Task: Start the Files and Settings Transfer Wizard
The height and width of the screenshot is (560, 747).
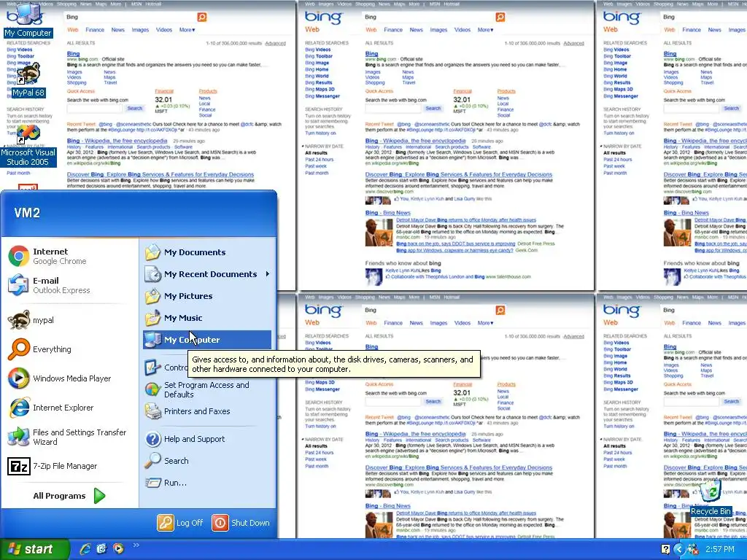Action: (x=66, y=437)
